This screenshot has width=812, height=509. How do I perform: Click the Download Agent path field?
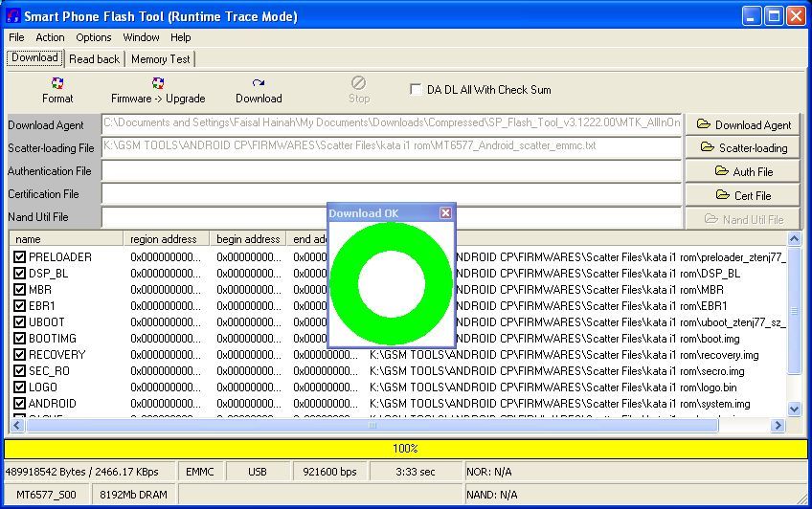[392, 124]
